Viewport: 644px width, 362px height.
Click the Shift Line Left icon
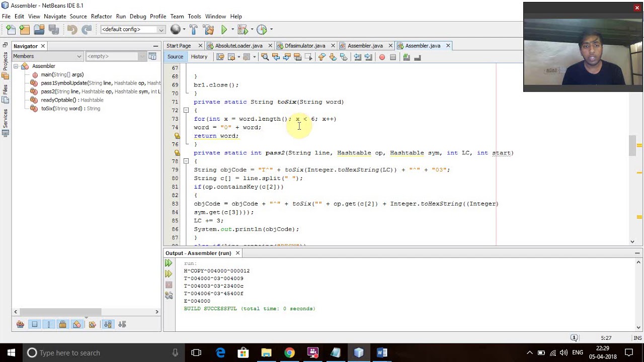[x=358, y=57]
